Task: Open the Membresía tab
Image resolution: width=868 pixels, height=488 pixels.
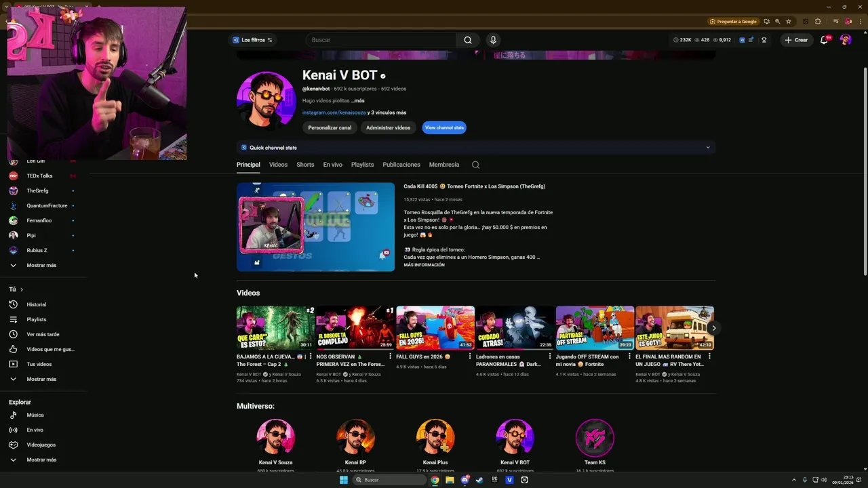Action: pyautogui.click(x=444, y=165)
